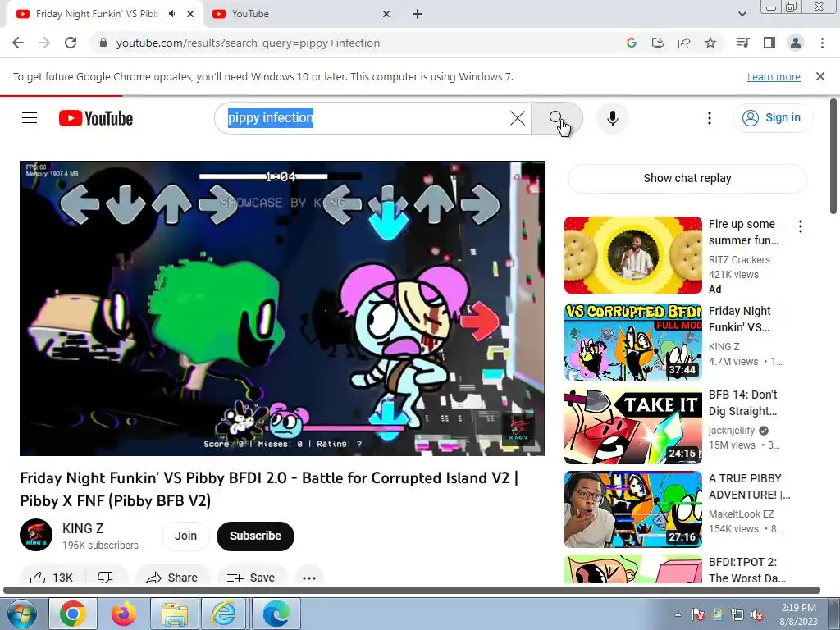Like the video with 13K thumbs up
840x630 pixels.
[52, 577]
